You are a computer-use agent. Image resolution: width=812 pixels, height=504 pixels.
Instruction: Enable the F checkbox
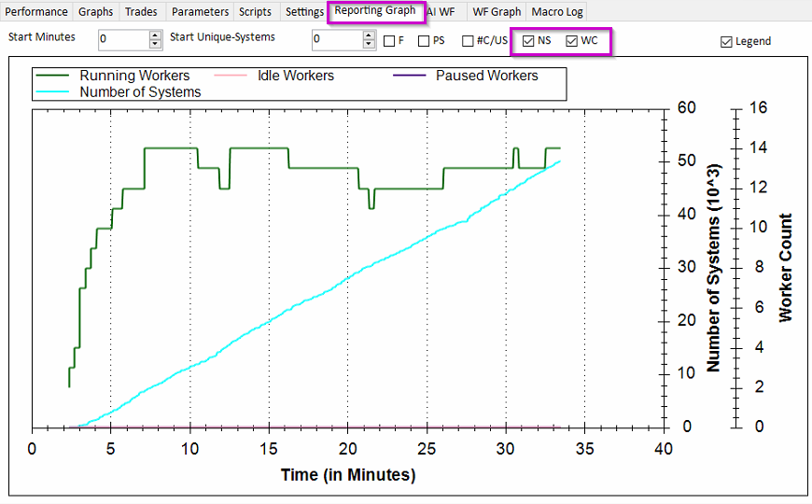coord(390,41)
